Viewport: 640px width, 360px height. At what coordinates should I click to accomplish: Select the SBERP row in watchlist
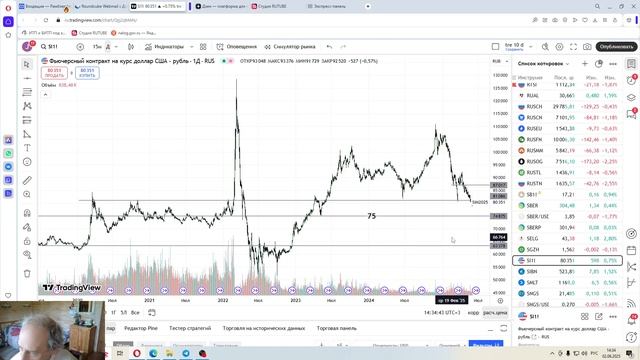pyautogui.click(x=567, y=227)
